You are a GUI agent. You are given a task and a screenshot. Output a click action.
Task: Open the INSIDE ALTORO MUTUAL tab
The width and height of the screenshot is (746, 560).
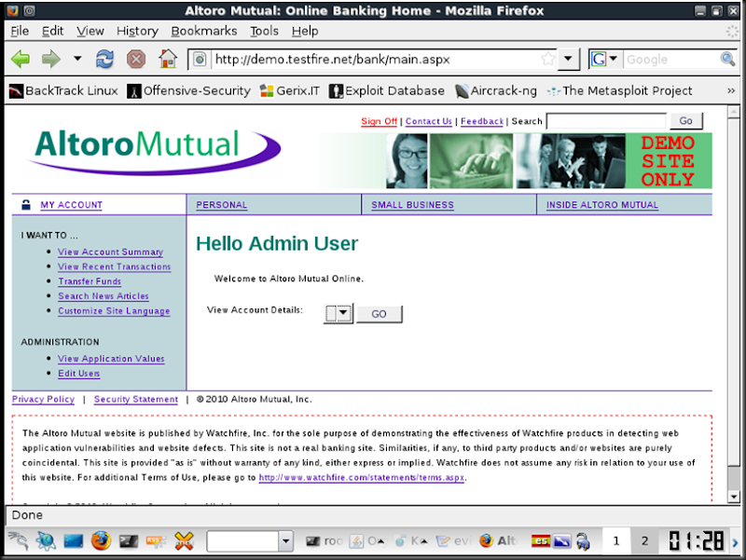[602, 205]
